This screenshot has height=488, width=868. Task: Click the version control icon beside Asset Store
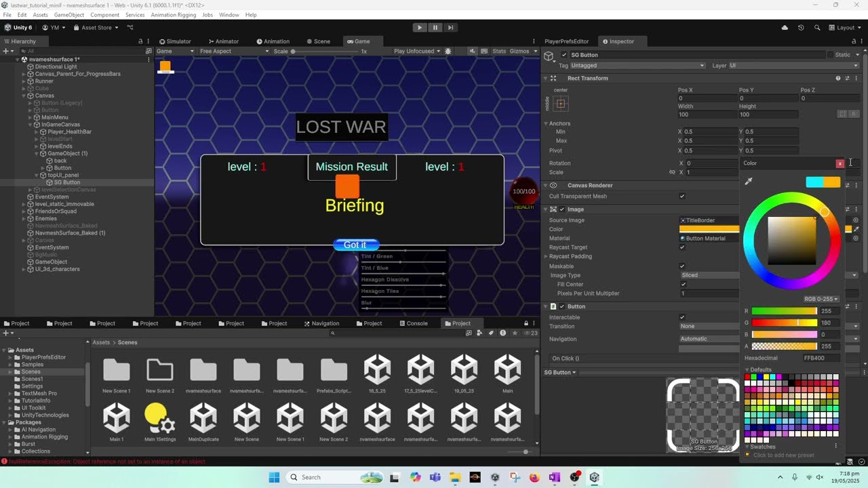130,28
